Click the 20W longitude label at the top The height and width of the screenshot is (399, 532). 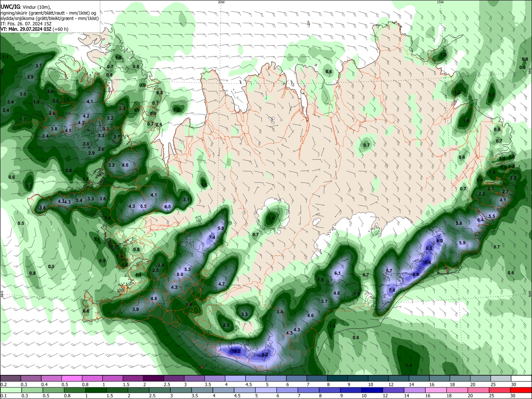221,2
